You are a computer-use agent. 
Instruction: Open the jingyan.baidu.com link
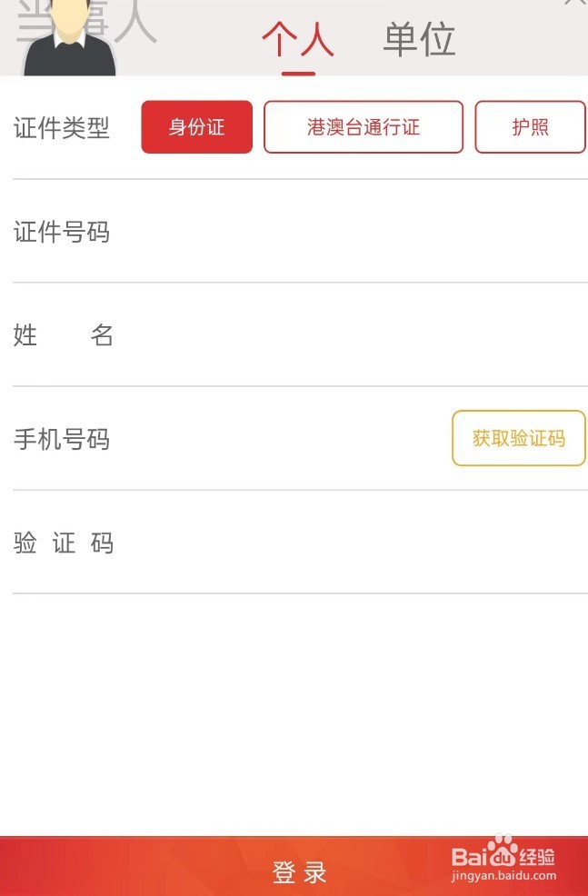(x=503, y=877)
